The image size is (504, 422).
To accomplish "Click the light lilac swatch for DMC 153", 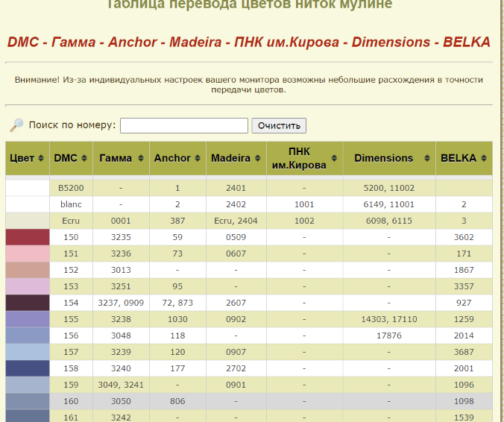I will coord(28,286).
